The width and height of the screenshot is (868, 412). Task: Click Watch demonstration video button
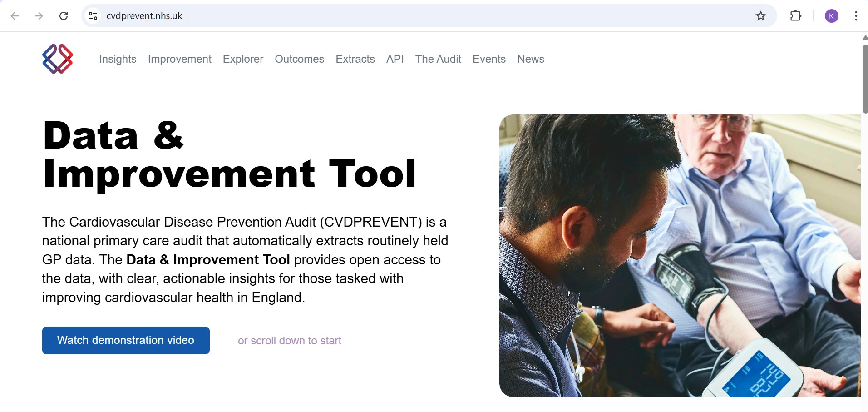click(126, 340)
